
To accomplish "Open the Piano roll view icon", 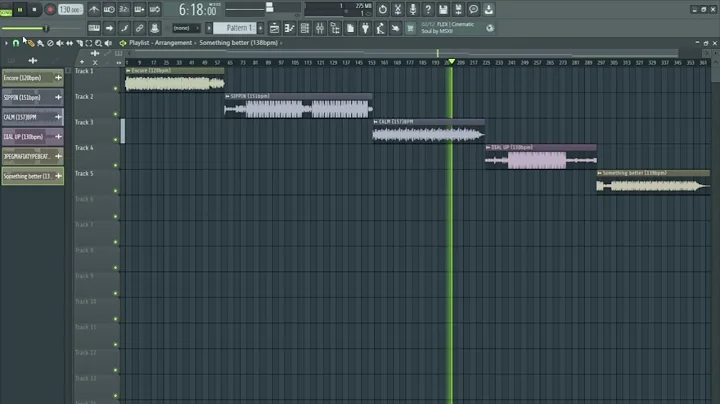I will pos(289,28).
